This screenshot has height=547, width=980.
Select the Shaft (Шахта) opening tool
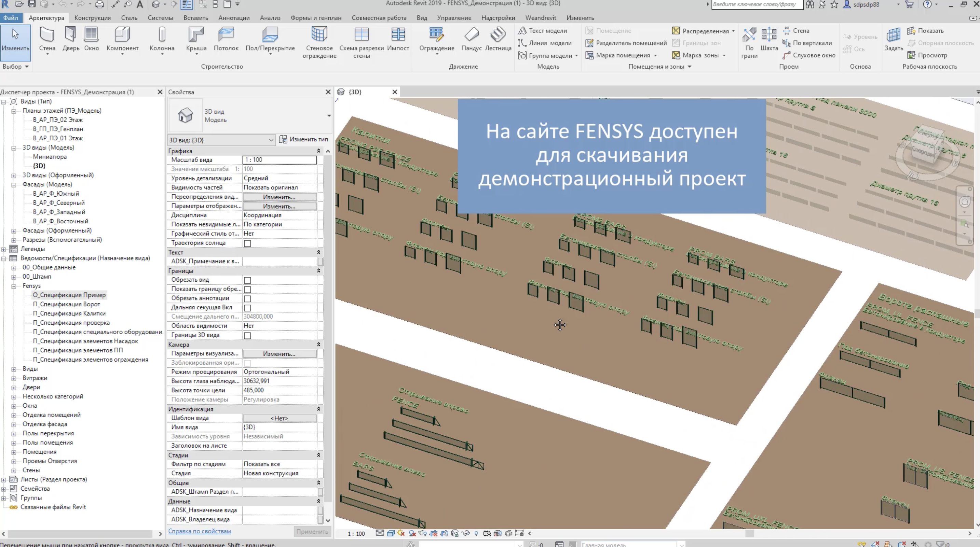[769, 39]
